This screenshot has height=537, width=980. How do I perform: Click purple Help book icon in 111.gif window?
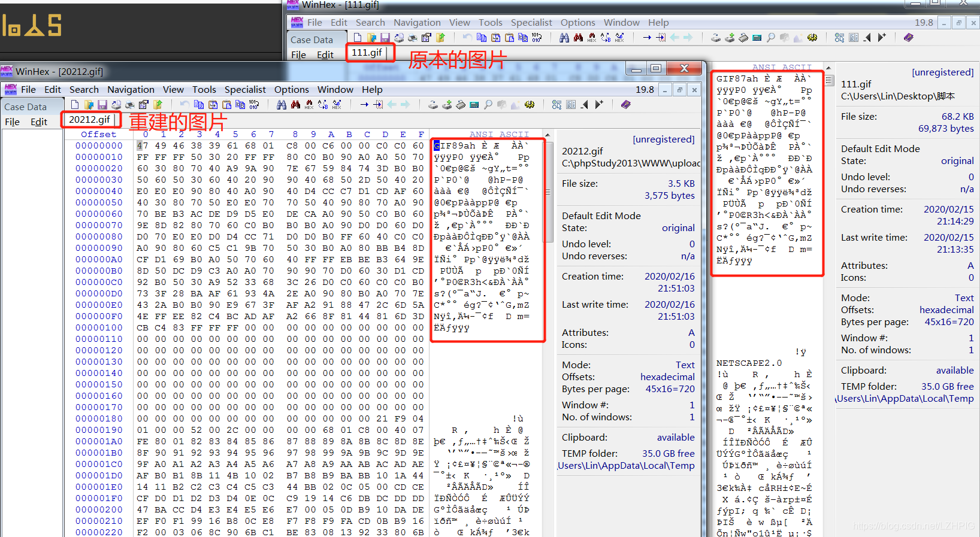(x=909, y=38)
